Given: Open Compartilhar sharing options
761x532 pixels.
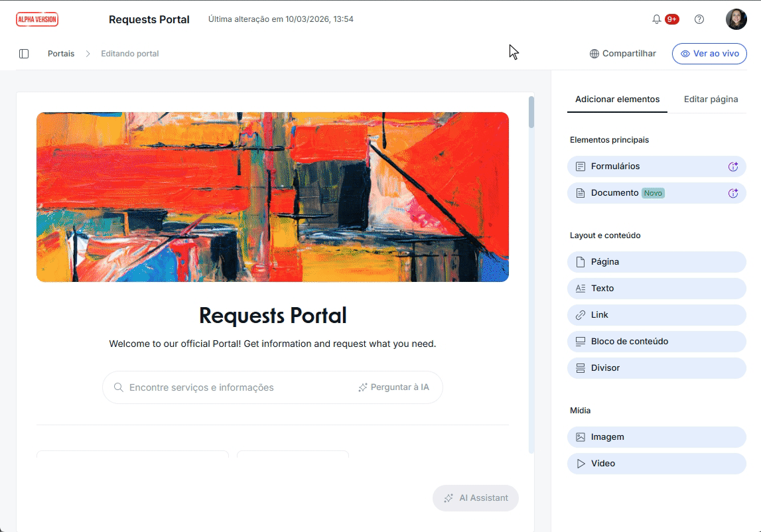Looking at the screenshot, I should tap(623, 54).
